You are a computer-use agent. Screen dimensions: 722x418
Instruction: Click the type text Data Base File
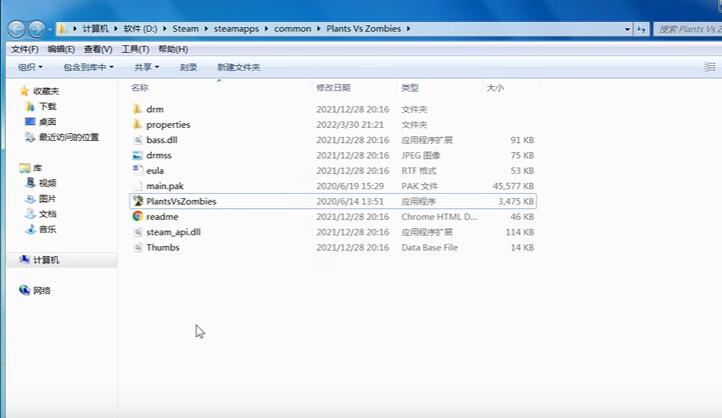[x=430, y=247]
